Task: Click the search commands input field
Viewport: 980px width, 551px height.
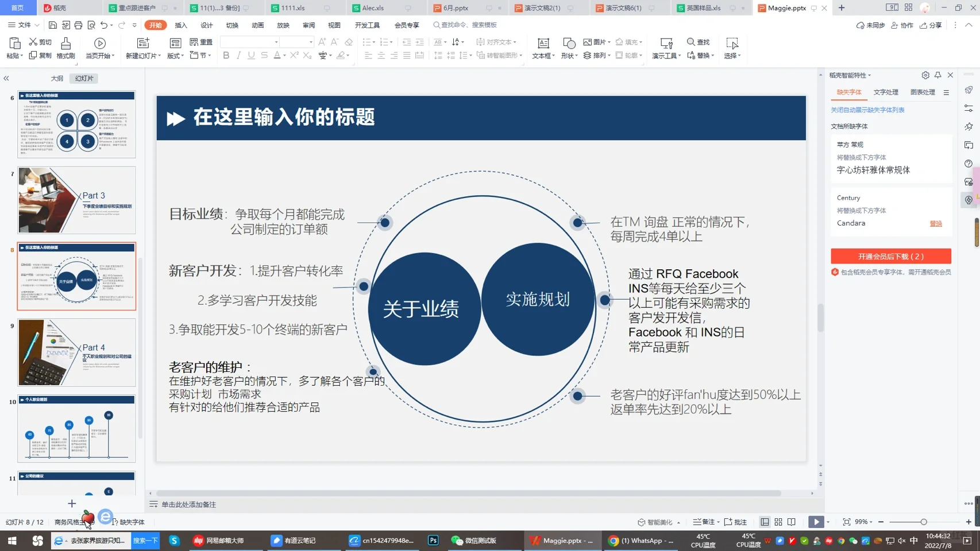Action: 468,25
